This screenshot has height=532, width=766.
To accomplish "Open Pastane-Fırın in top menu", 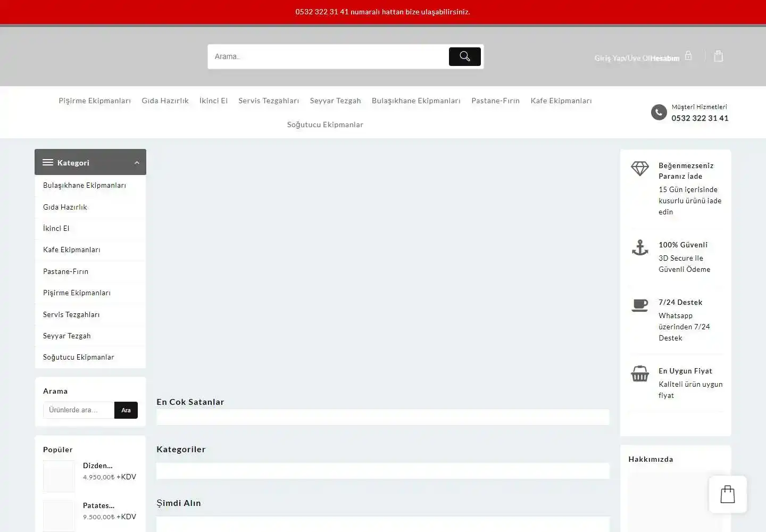I will (495, 101).
